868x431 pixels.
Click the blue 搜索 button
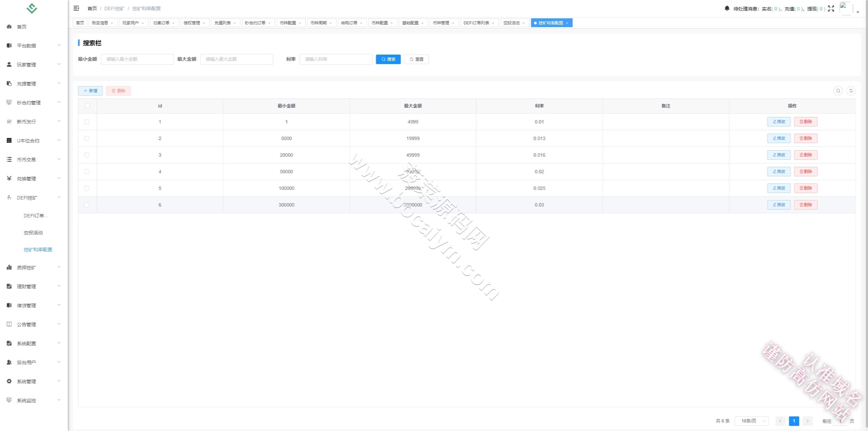pos(388,59)
